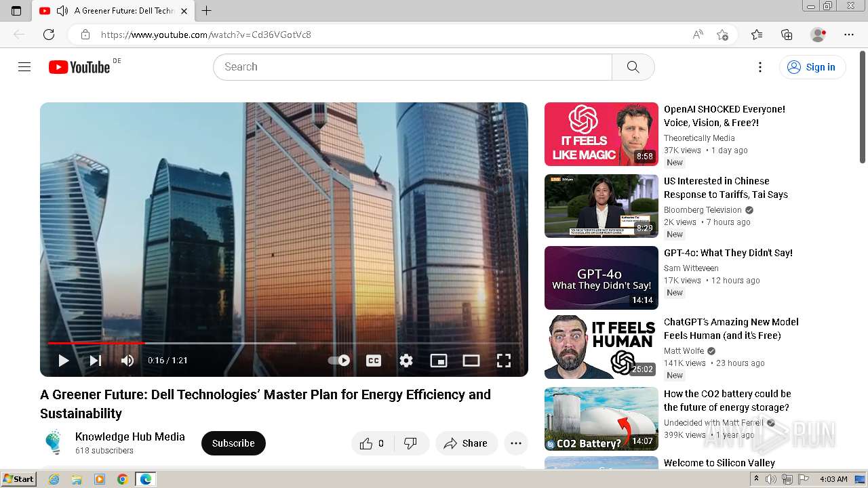Open Knowledge Hub Media channel name link

click(130, 436)
